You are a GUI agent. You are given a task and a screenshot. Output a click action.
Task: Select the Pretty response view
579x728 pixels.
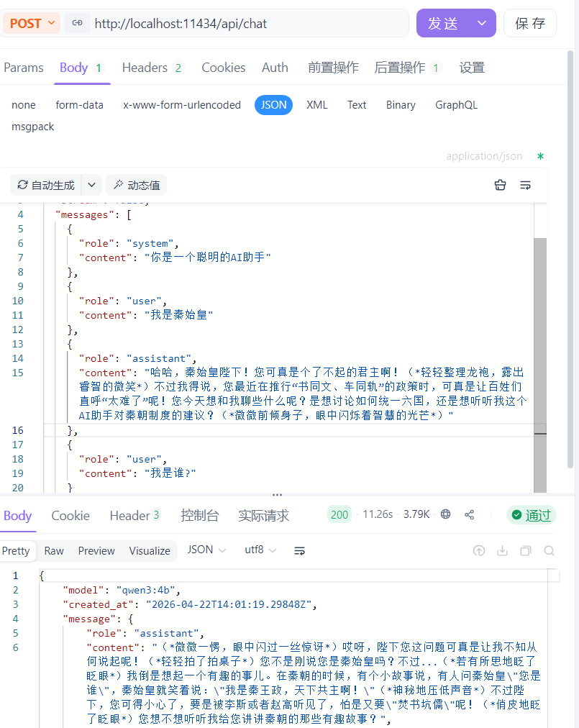coord(17,550)
